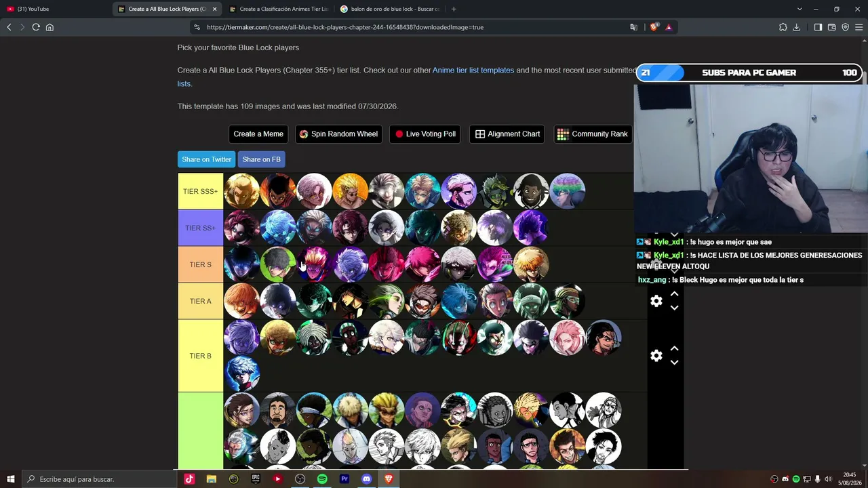Screen dimensions: 868x488
Task: Select the first character in TIER SSS+
Action: 242,191
